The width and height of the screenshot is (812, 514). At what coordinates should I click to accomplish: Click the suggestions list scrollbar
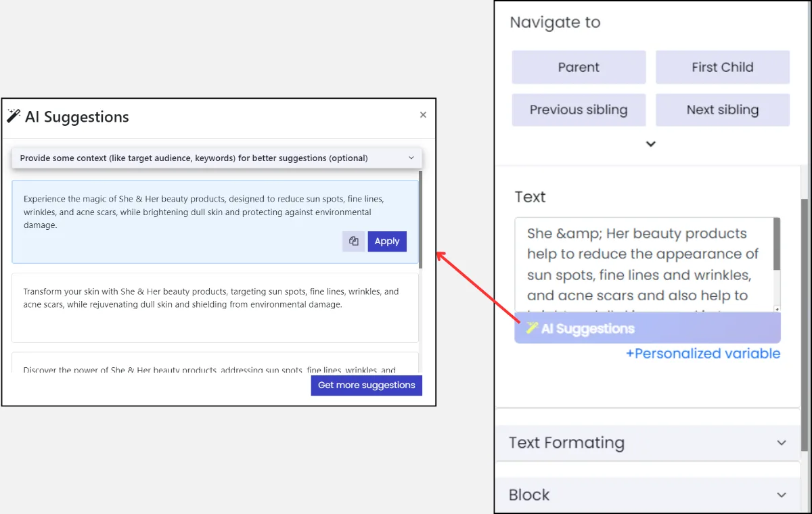pyautogui.click(x=420, y=220)
